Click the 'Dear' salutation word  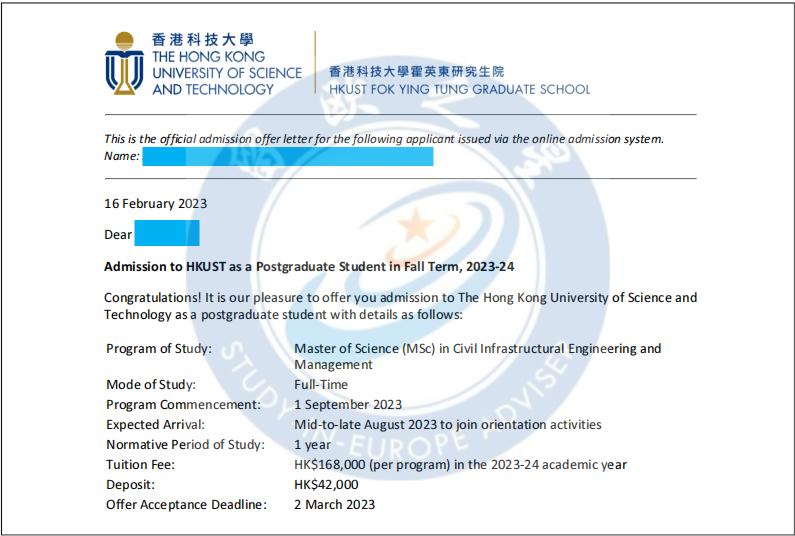[x=118, y=234]
